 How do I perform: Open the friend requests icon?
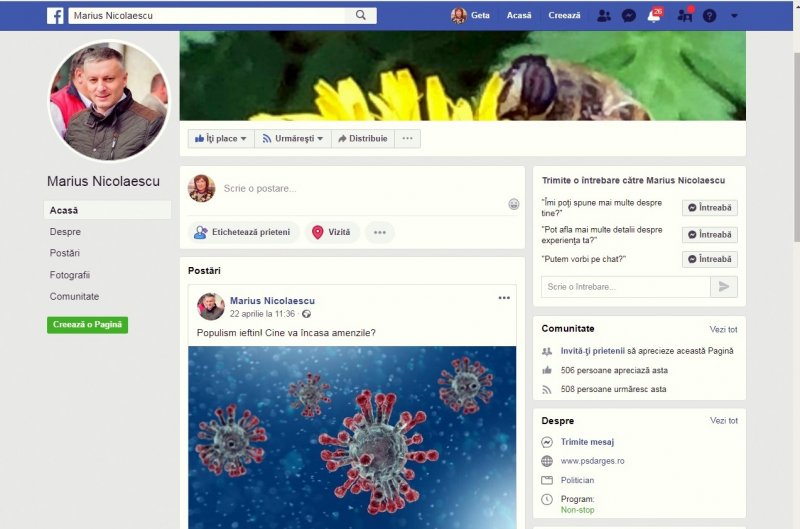(x=604, y=16)
